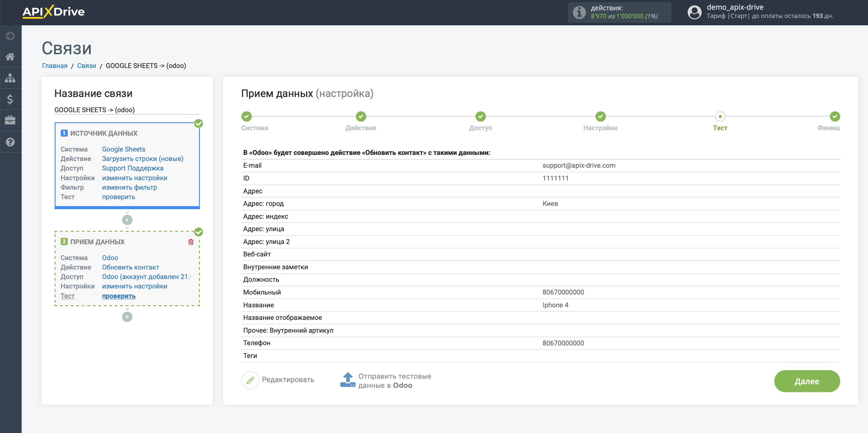Click source проверить test link
Screen dimensions: 868x433
(x=118, y=197)
